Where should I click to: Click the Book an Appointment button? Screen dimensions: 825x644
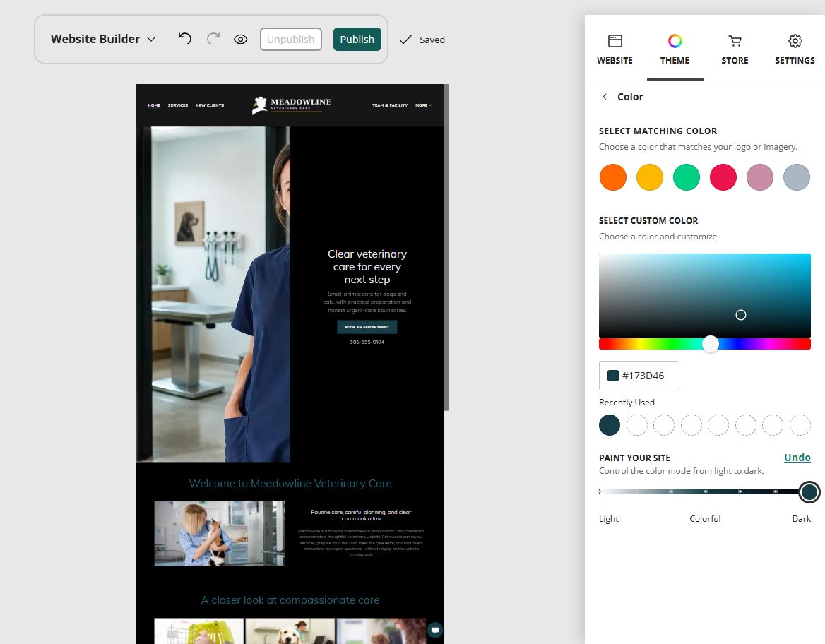pos(367,327)
